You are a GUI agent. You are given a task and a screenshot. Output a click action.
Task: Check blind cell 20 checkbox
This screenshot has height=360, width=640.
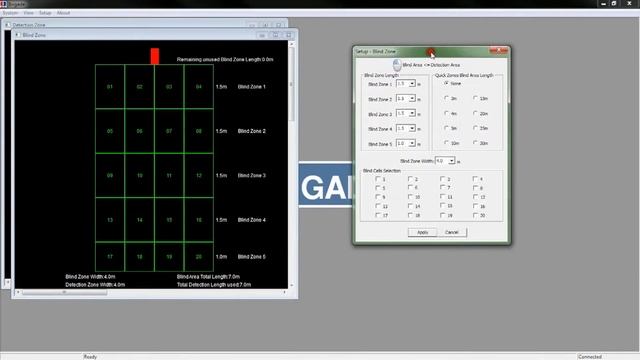tap(475, 215)
